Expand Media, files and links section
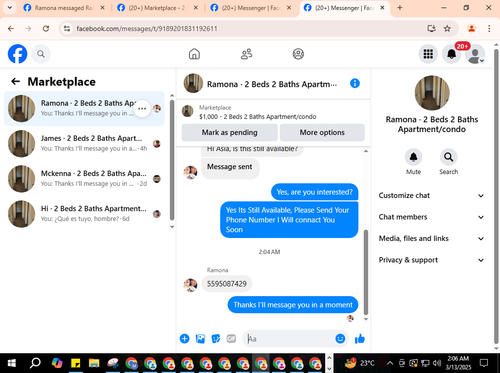The image size is (500, 373). click(431, 238)
